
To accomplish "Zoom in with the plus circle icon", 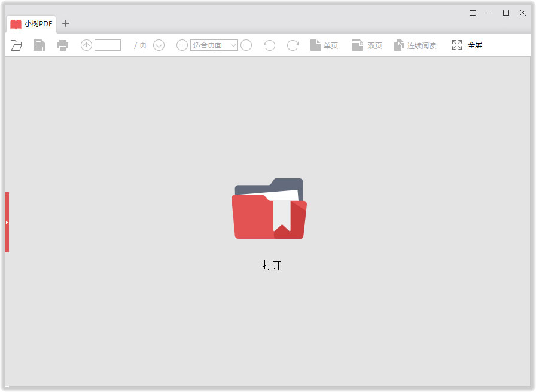I will (x=182, y=45).
